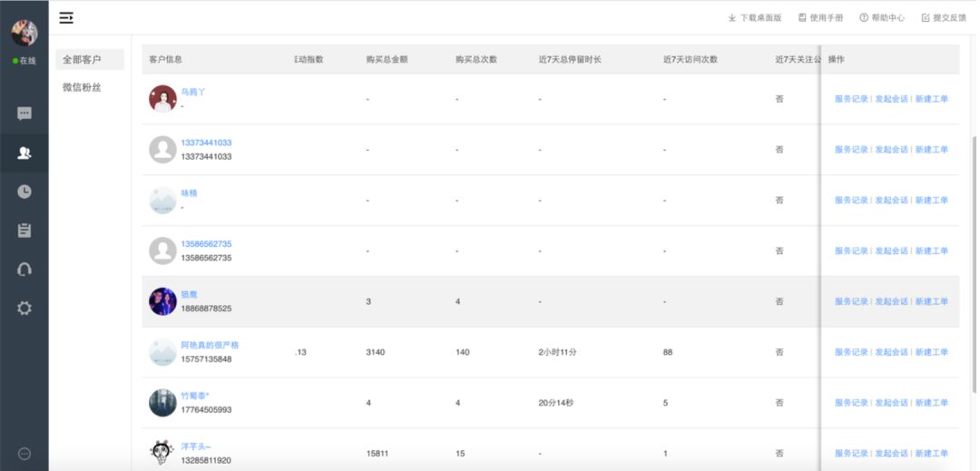Open the history clock sidebar icon
Viewport: 980px width, 471px height.
point(24,191)
